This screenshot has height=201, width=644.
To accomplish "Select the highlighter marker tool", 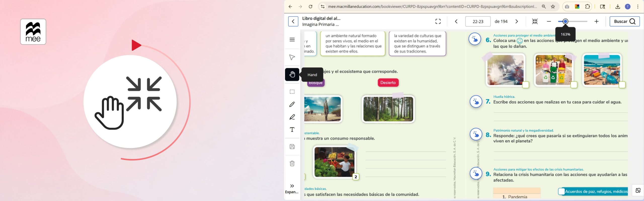I will coord(292,117).
